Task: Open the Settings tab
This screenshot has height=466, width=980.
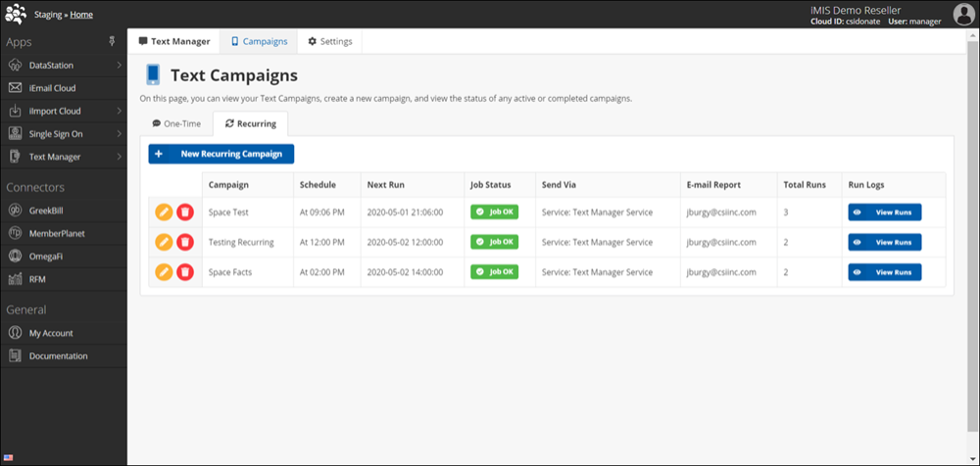Action: click(332, 42)
